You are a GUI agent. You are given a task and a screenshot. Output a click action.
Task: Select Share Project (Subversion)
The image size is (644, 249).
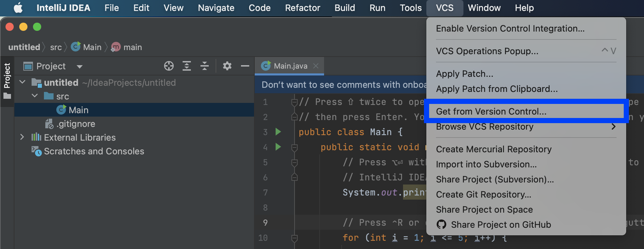click(x=526, y=179)
